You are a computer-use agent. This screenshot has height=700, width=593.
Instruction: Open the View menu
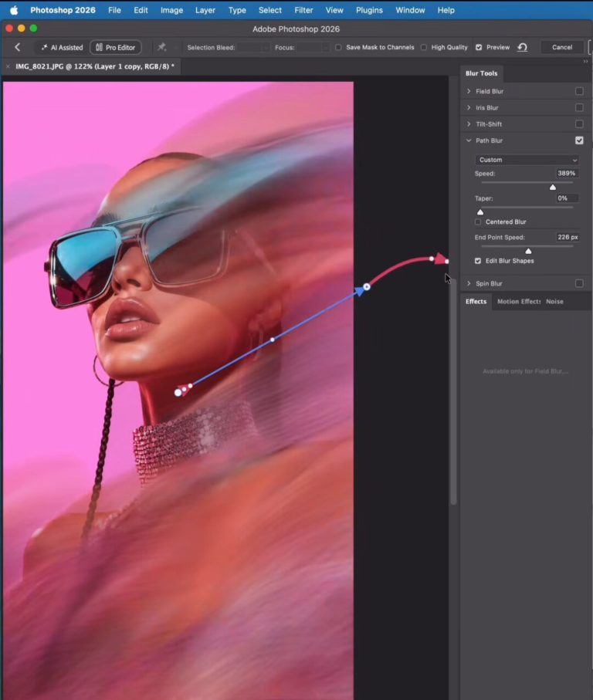[x=334, y=10]
